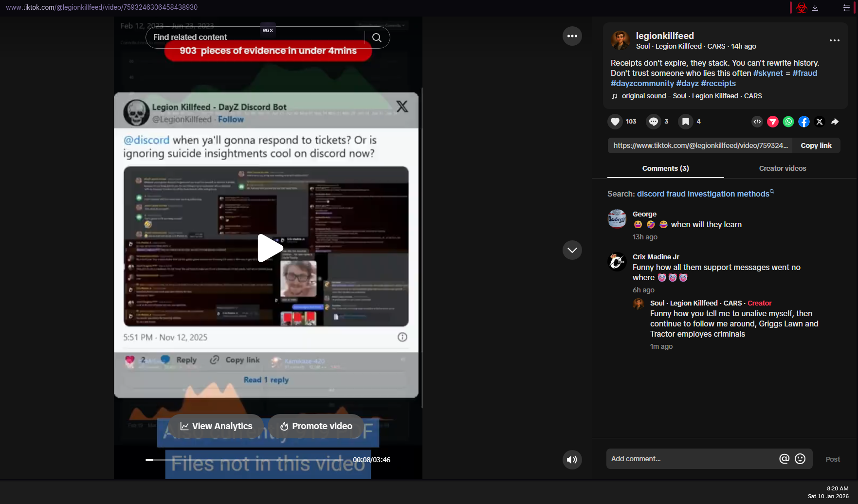The width and height of the screenshot is (858, 504).
Task: Click the biohazard extension icon
Action: coord(802,8)
